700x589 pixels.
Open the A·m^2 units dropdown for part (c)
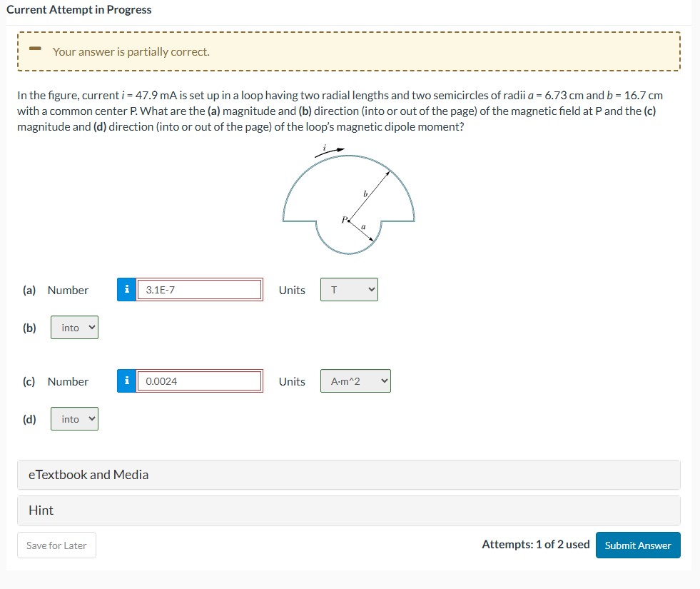click(x=355, y=381)
